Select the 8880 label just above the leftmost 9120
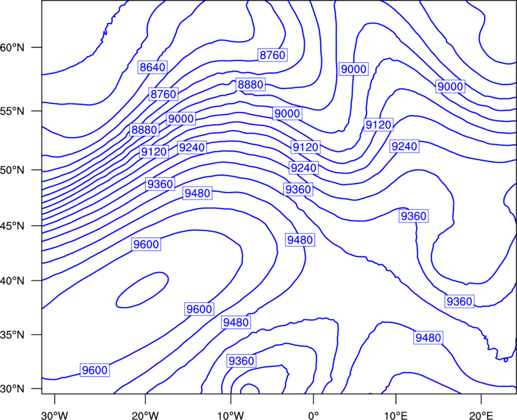 point(144,130)
